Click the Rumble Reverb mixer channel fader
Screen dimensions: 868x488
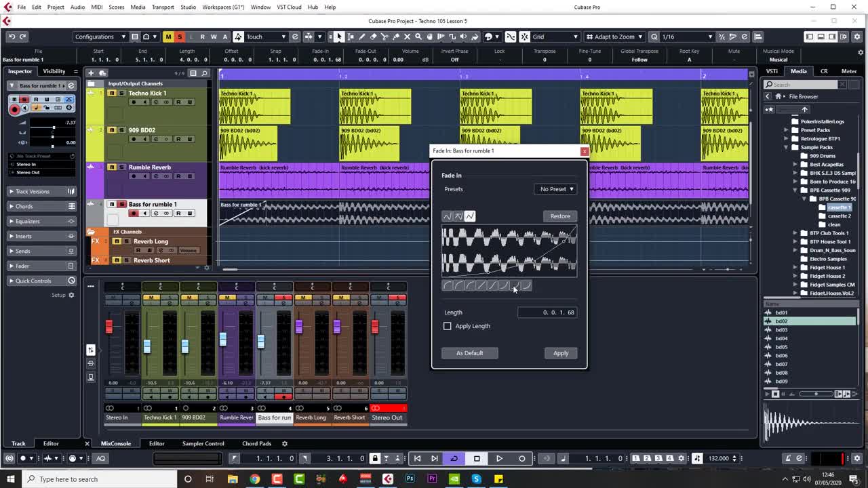click(x=223, y=339)
